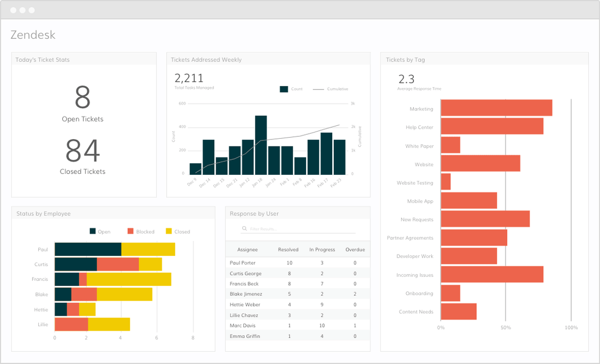The height and width of the screenshot is (364, 600).
Task: Click Blake's red Blocked segment
Action: click(x=84, y=295)
